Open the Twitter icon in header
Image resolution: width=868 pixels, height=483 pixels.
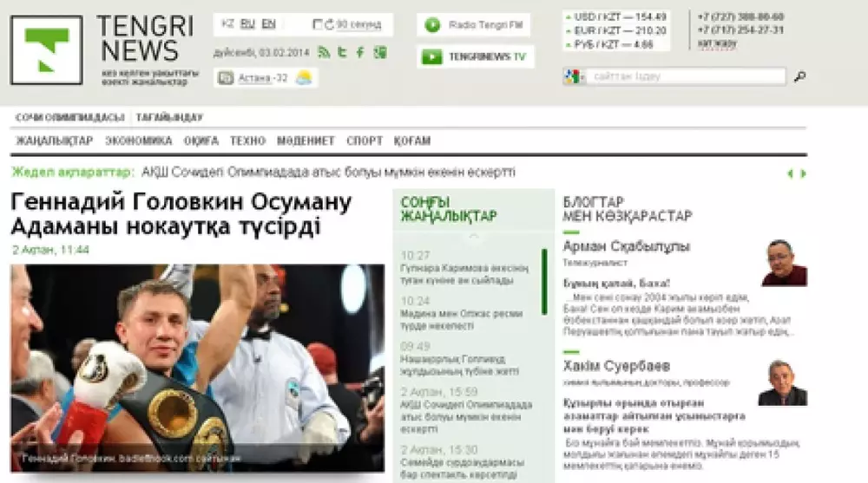point(342,53)
